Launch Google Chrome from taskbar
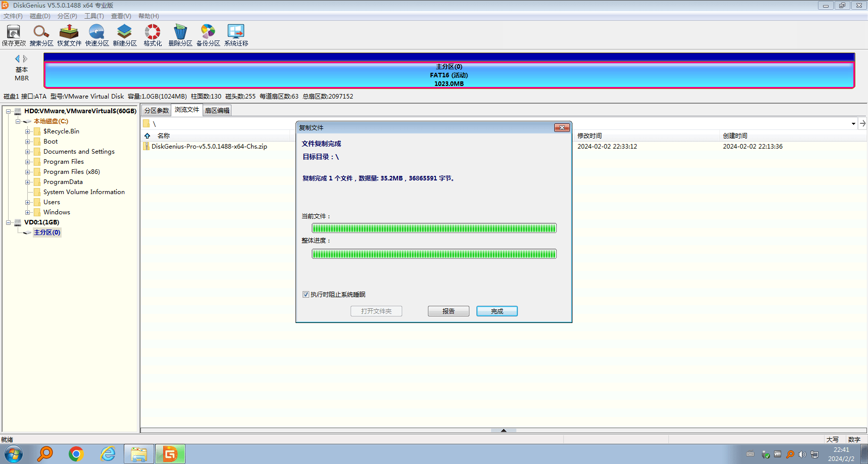The width and height of the screenshot is (868, 464). coord(76,454)
